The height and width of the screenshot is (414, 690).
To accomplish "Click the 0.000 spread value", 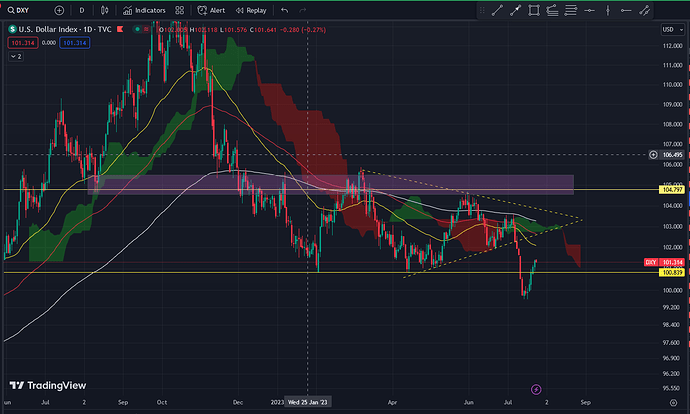I will tap(49, 43).
